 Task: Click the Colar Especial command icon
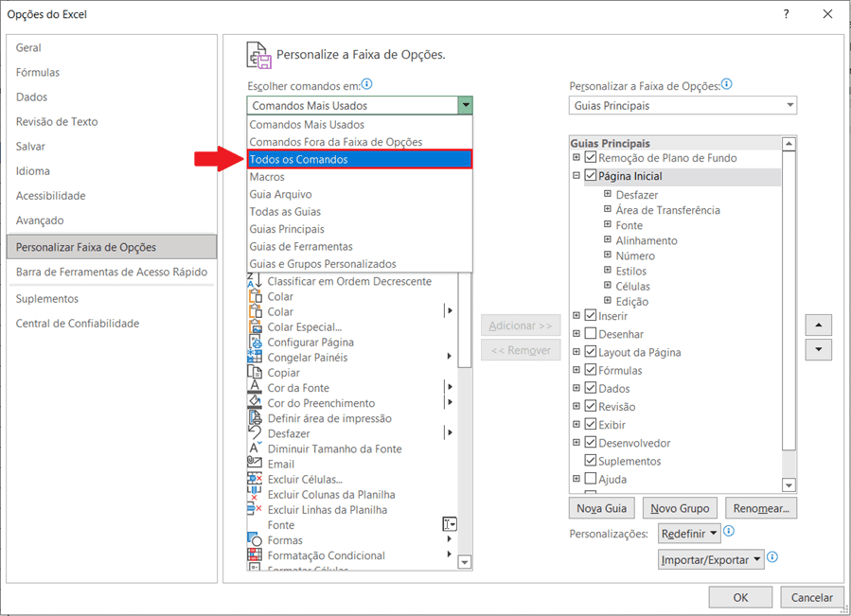pos(255,326)
